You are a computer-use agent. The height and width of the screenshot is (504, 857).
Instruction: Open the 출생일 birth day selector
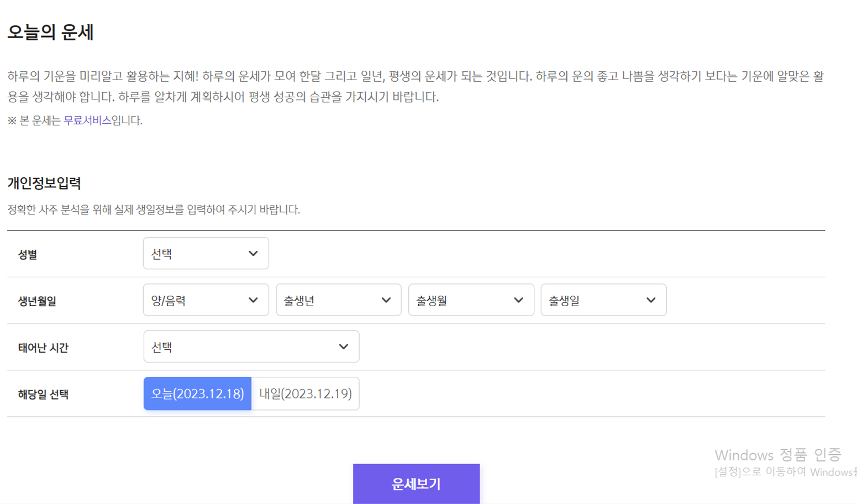coord(602,300)
